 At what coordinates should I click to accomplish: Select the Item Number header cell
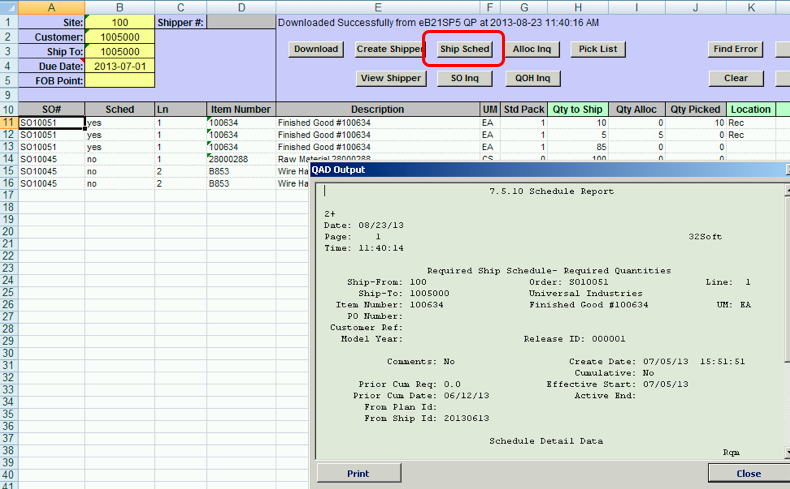[241, 109]
